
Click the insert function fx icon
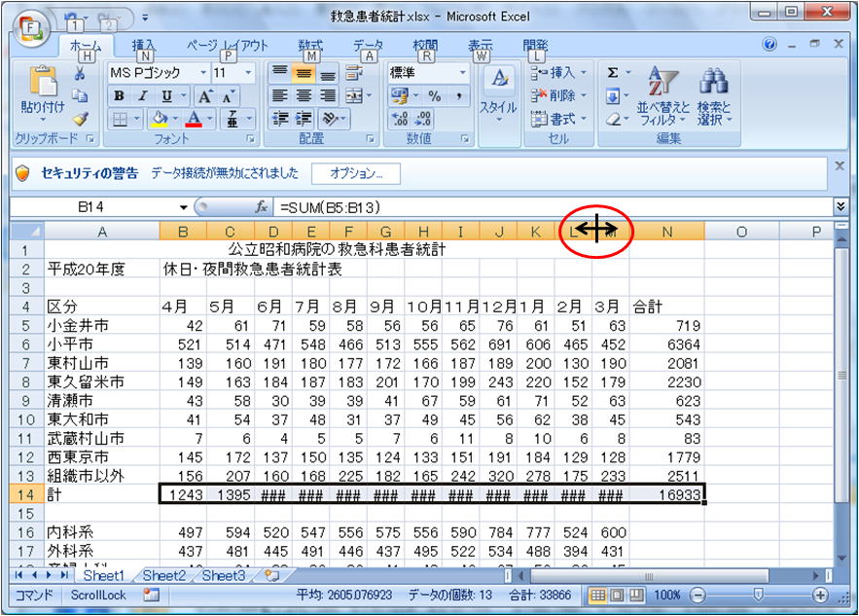(262, 207)
